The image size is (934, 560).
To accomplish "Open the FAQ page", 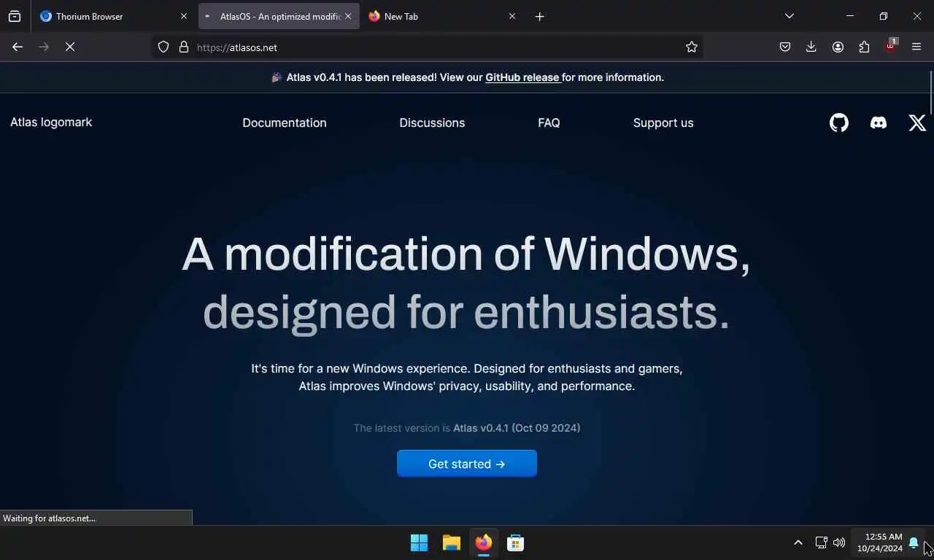I will [x=549, y=122].
